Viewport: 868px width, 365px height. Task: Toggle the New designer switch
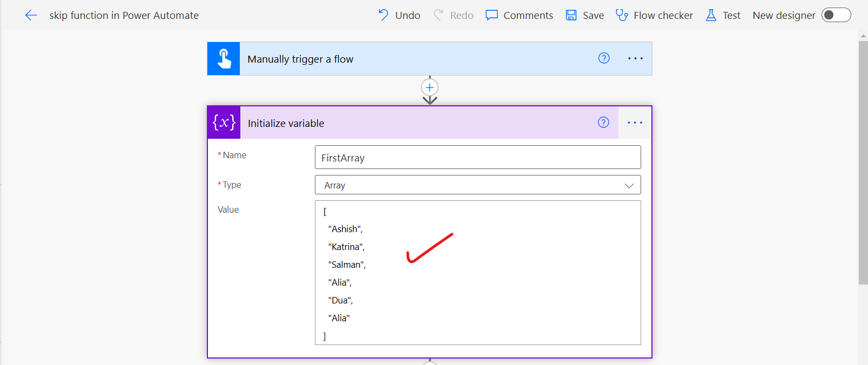[836, 15]
